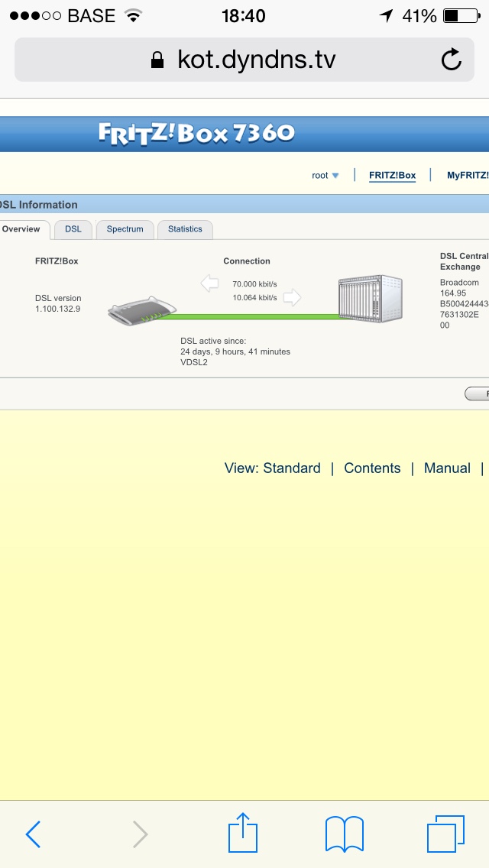Switch to the Overview tab
Viewport: 489px width, 868px height.
pyautogui.click(x=21, y=229)
